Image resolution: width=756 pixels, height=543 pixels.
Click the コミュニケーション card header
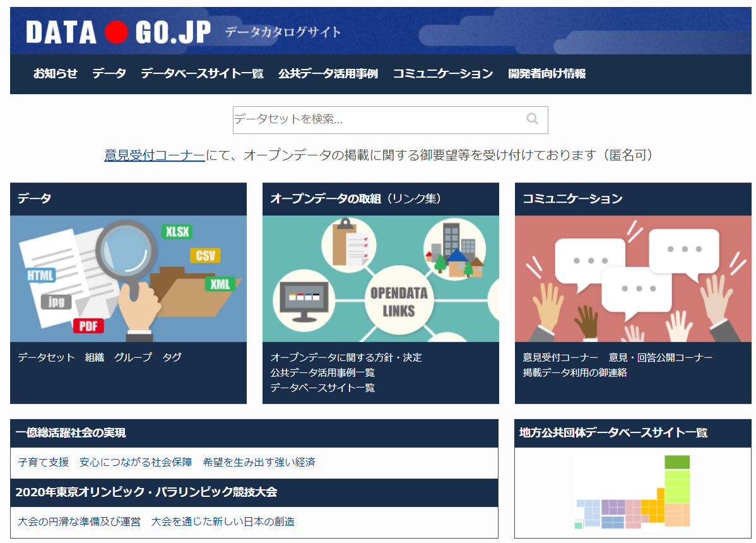[x=633, y=199]
